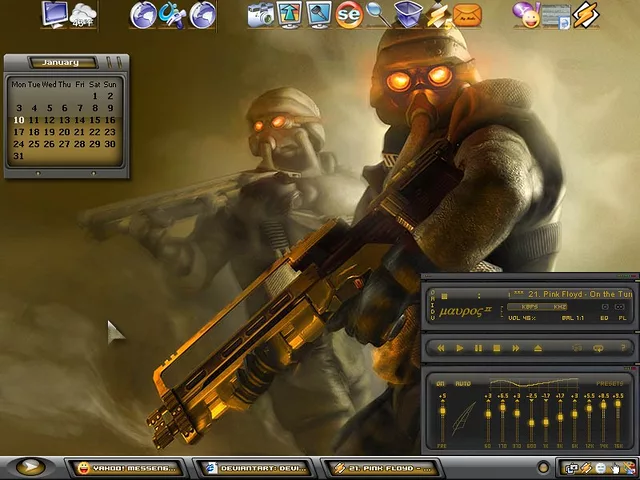This screenshot has width=640, height=480.
Task: Select date 10 in the calendar
Action: pos(19,120)
